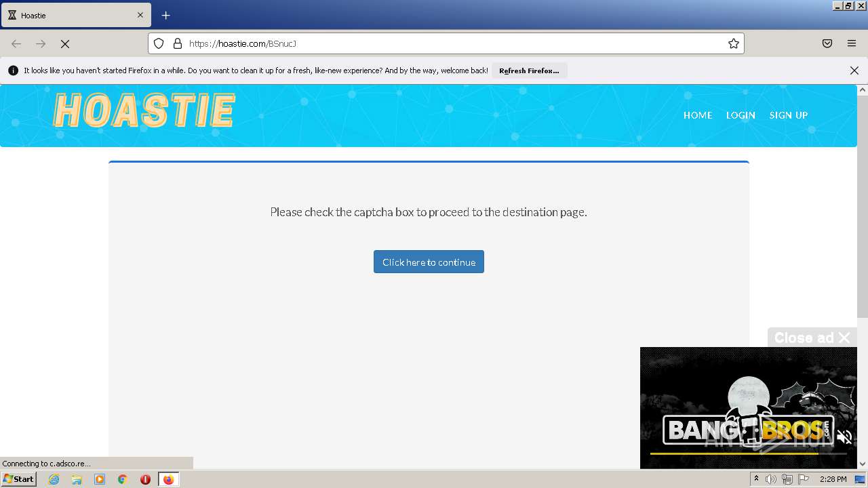Open a new tab with plus button
Image resolution: width=868 pixels, height=488 pixels.
(165, 15)
